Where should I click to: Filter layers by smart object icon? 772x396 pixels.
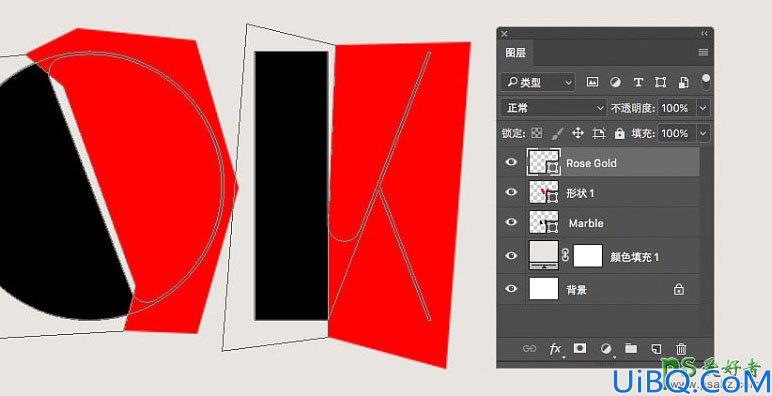point(683,82)
